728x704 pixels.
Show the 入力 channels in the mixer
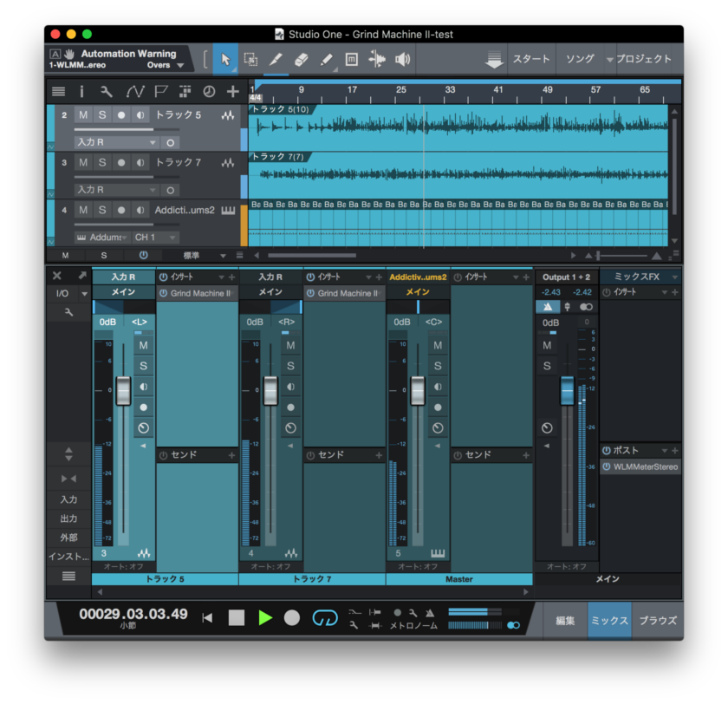tap(68, 499)
